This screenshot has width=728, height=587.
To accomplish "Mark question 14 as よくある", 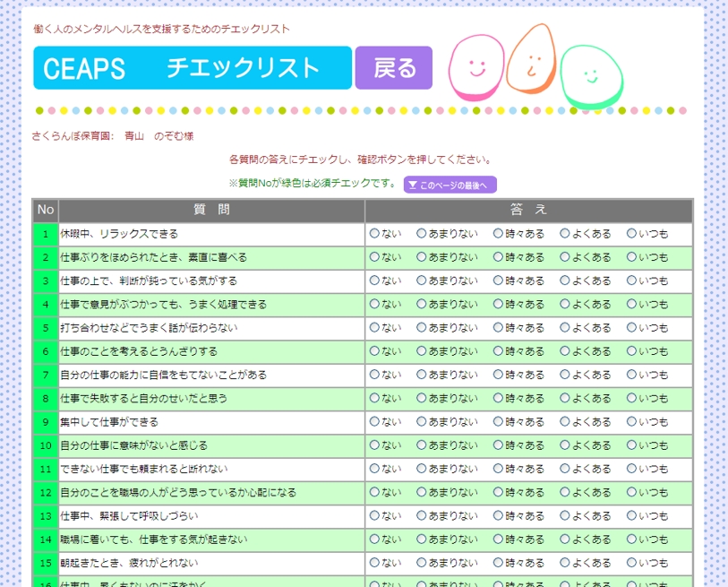I will pos(565,540).
